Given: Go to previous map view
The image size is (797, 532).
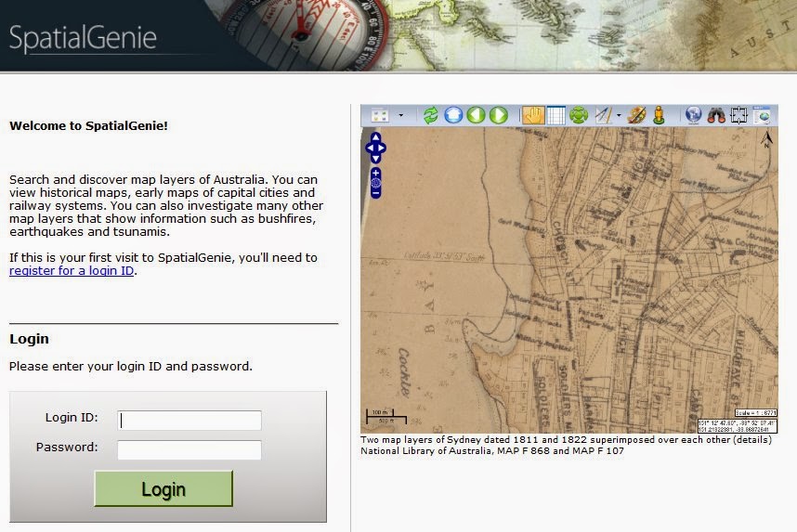Looking at the screenshot, I should point(476,115).
